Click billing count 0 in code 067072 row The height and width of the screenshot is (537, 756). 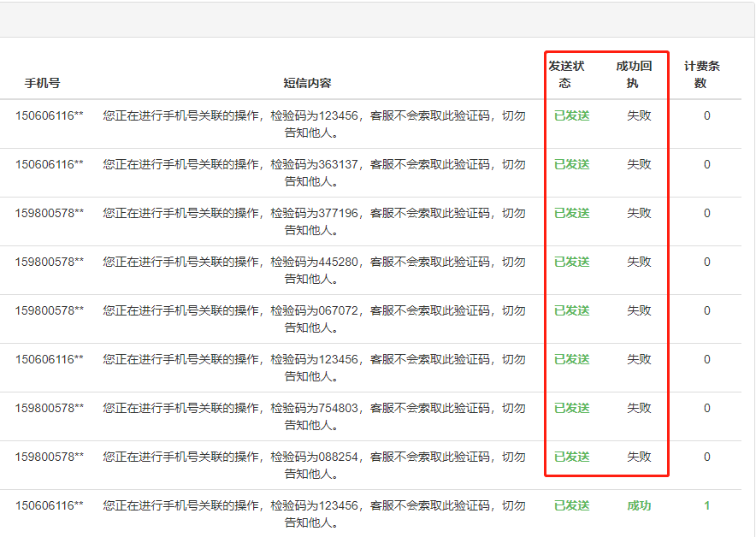(706, 310)
